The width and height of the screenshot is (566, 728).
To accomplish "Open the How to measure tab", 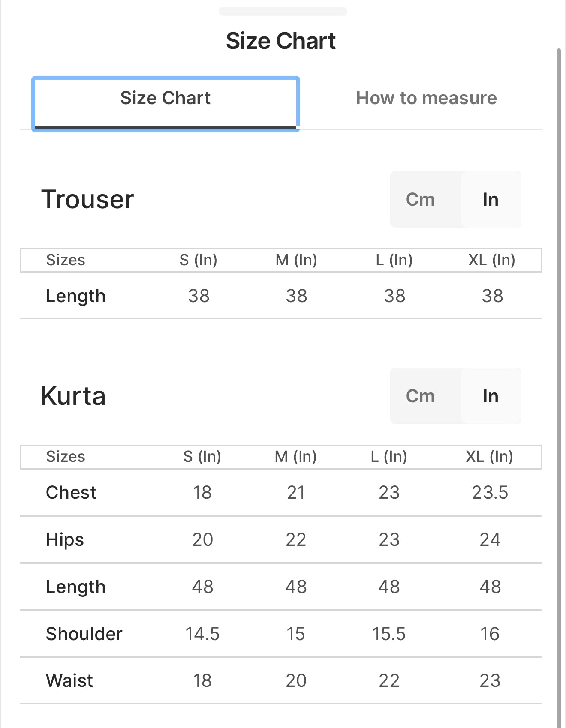I will [426, 98].
